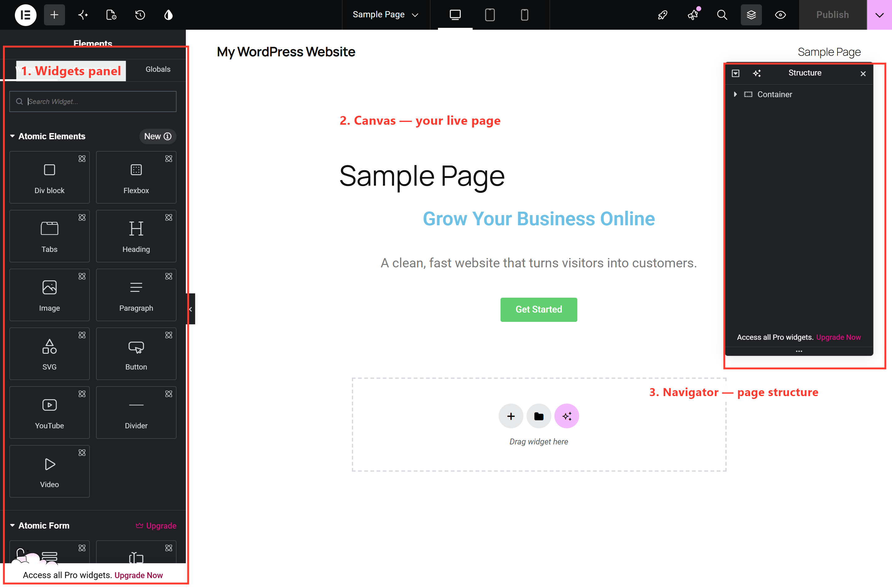
Task: Switch to tablet view mode
Action: tap(490, 15)
